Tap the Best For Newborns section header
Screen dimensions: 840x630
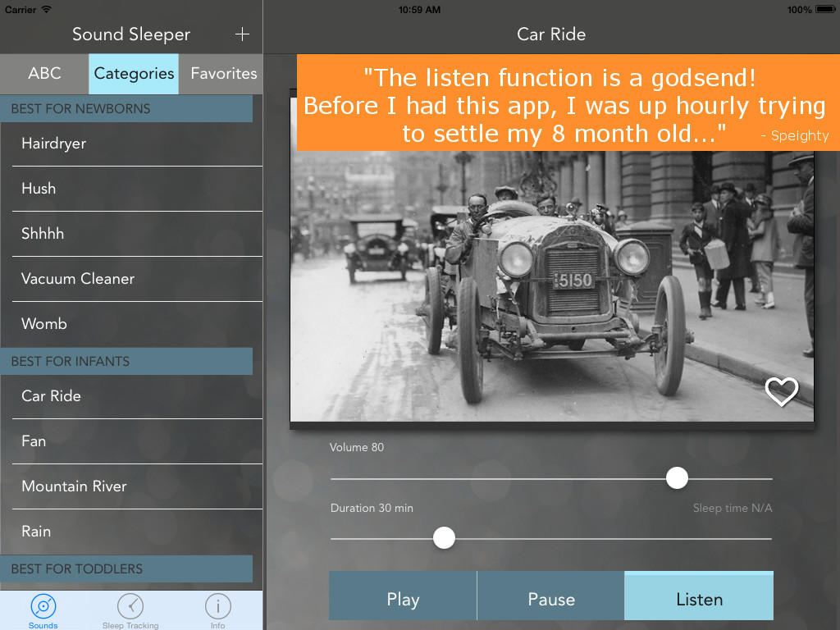pyautogui.click(x=126, y=109)
